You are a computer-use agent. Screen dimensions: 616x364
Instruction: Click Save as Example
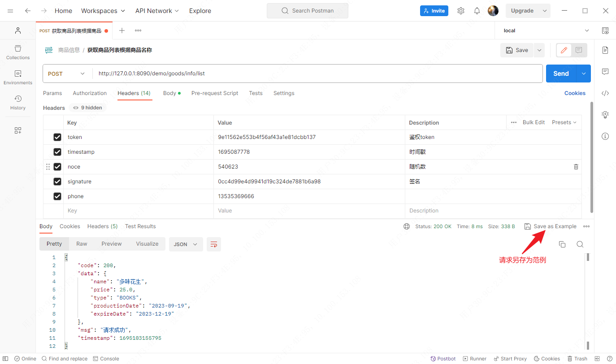[551, 226]
